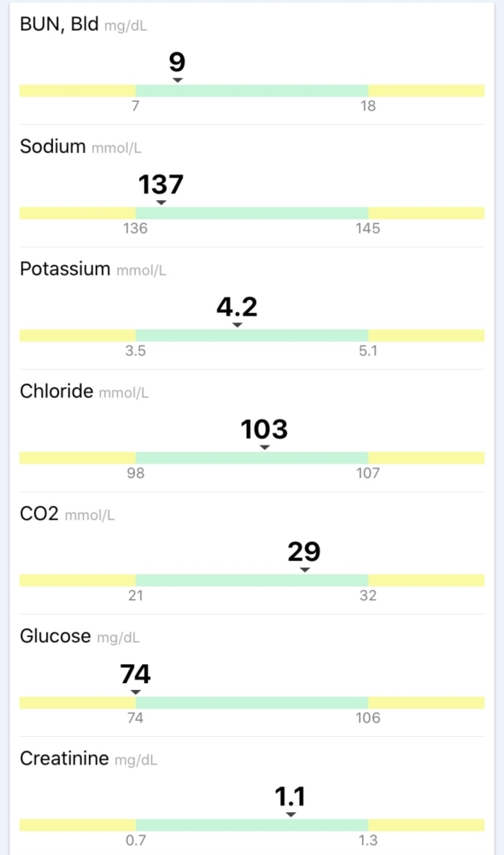The width and height of the screenshot is (504, 855).
Task: Select the bold Chloride value 103
Action: click(264, 429)
